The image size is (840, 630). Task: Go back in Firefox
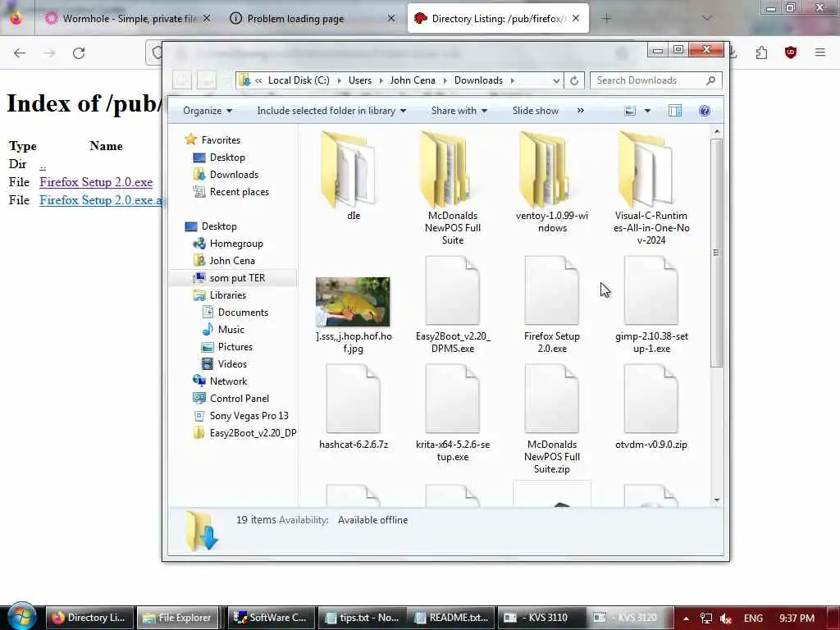pos(20,53)
